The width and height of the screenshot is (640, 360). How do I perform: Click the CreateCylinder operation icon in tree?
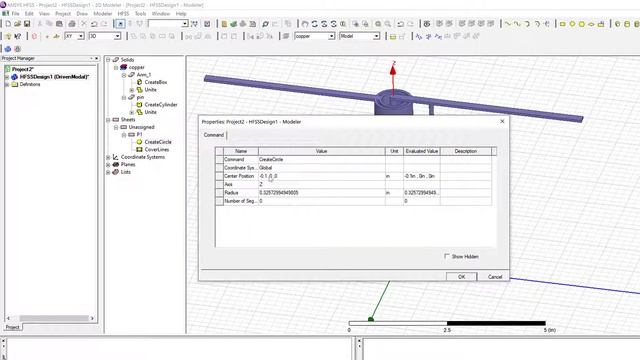tap(139, 104)
